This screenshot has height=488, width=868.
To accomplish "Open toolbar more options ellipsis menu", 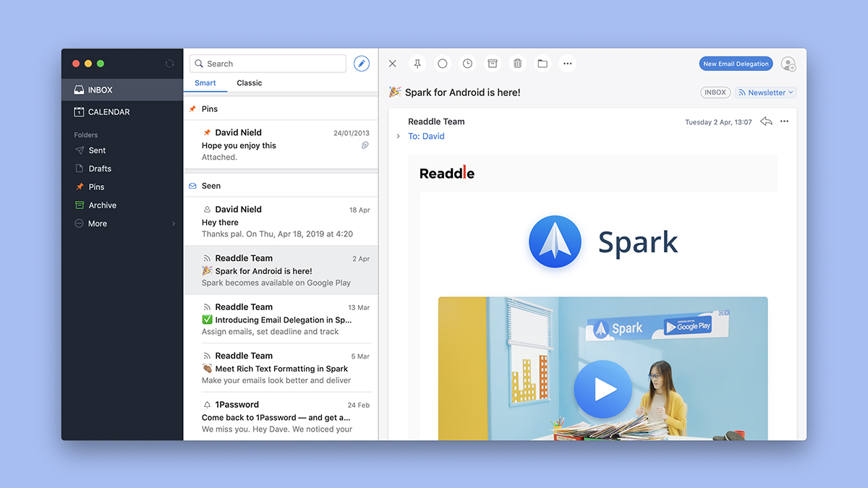I will [568, 64].
